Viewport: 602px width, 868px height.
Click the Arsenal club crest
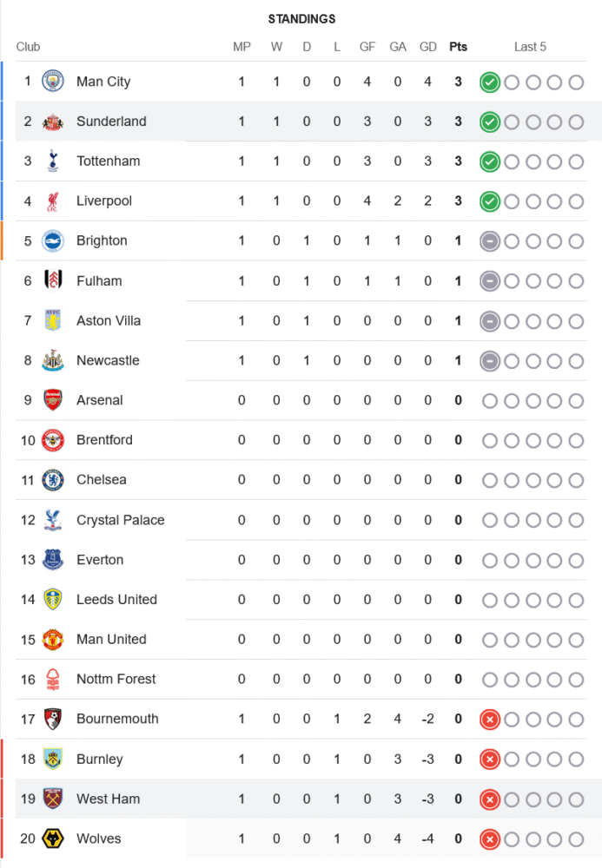[x=53, y=400]
